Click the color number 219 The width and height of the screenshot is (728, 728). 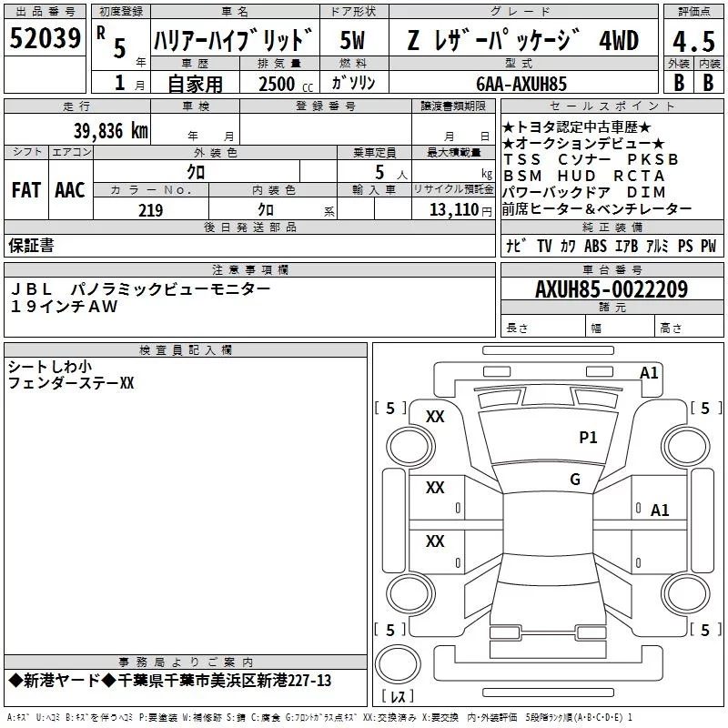click(x=151, y=210)
